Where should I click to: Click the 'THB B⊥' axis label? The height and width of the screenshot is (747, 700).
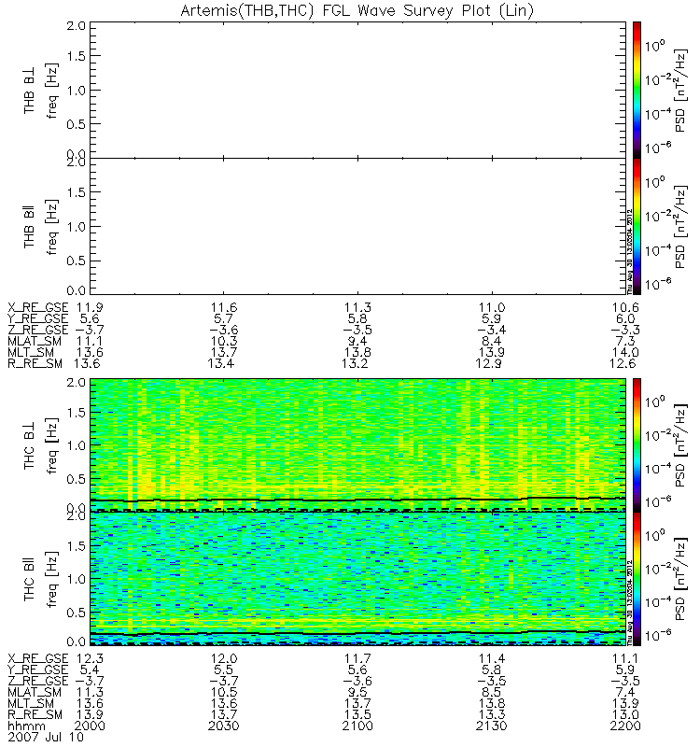point(30,91)
